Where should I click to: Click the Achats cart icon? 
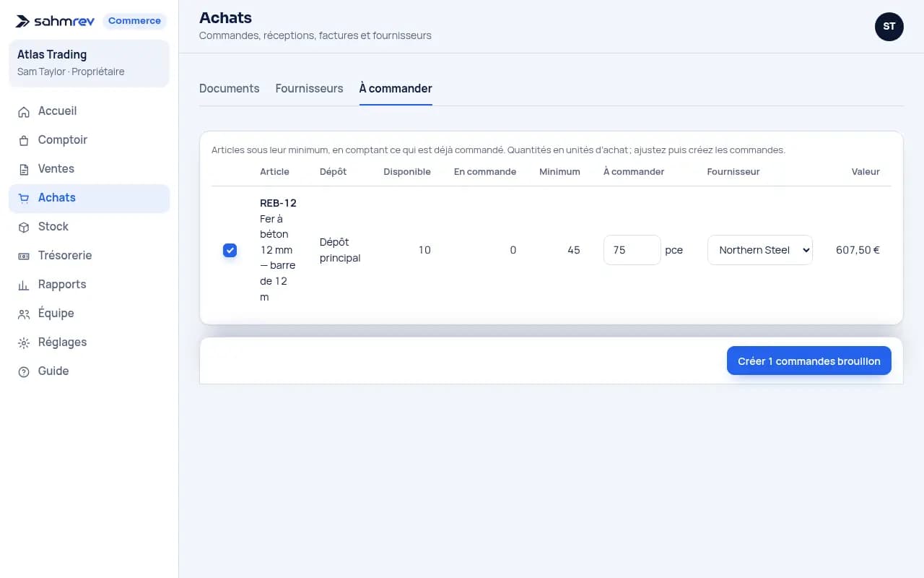click(x=24, y=198)
